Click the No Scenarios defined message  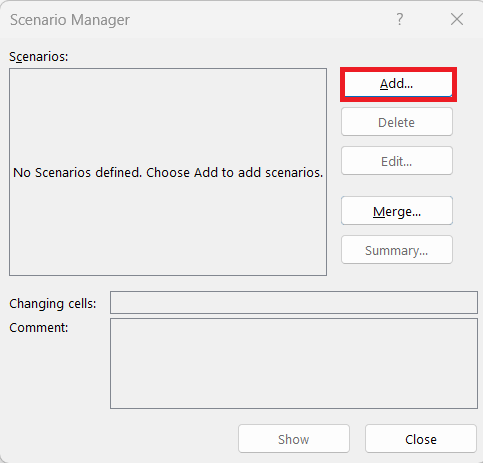168,173
